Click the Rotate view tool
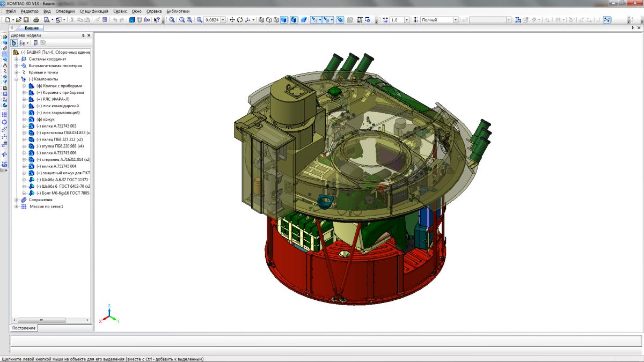This screenshot has height=362, width=644. [x=240, y=20]
